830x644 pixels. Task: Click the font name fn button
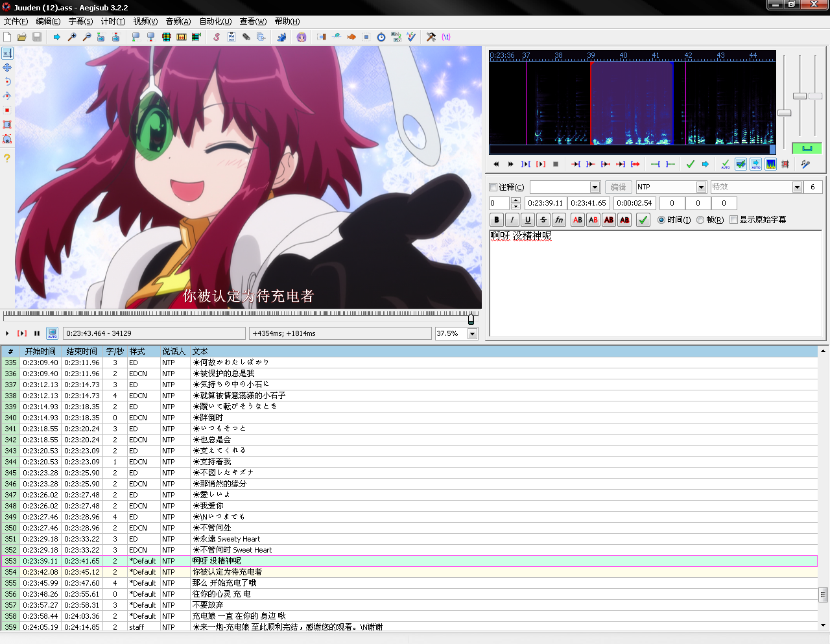[x=559, y=220]
